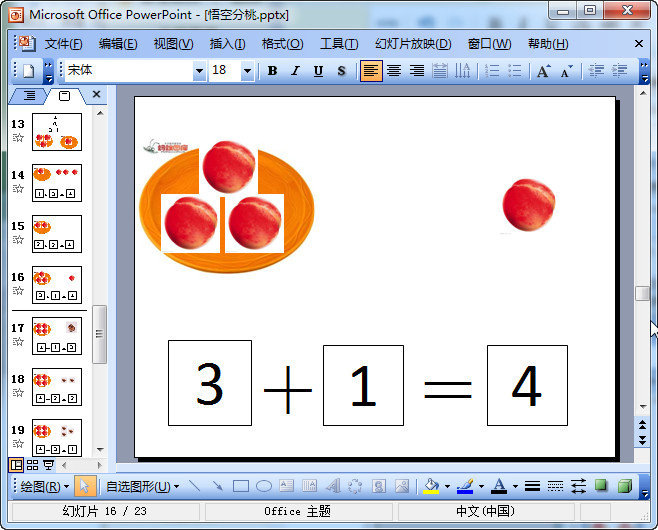
Task: Open Fill Color dropdown arrow
Action: pos(447,486)
